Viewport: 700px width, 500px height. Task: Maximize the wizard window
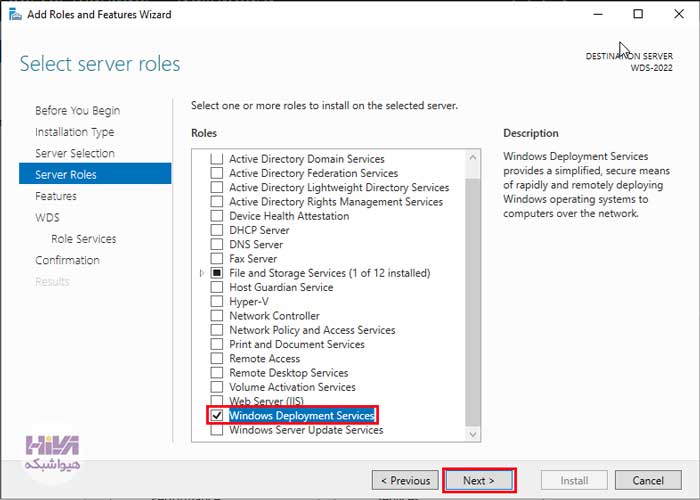[x=638, y=14]
